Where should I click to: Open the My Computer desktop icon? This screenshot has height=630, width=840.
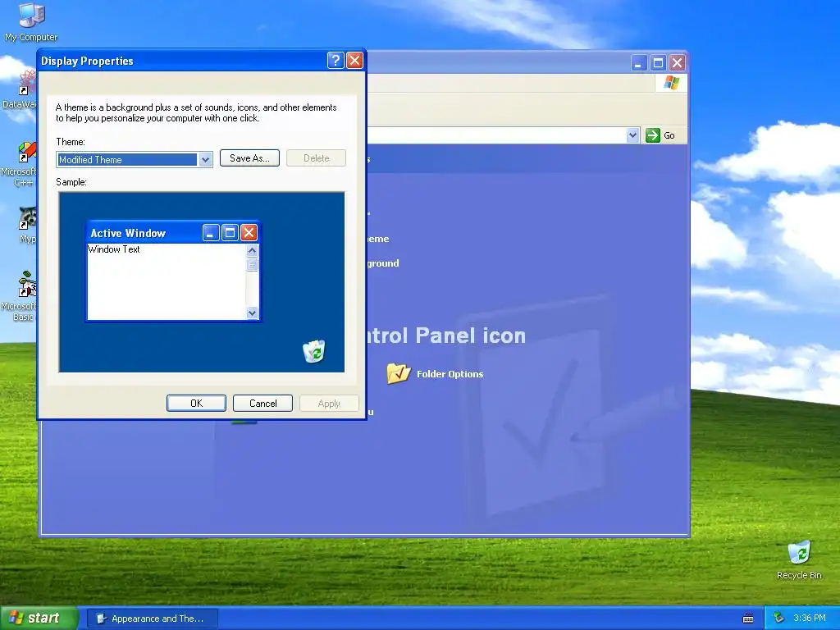31,21
